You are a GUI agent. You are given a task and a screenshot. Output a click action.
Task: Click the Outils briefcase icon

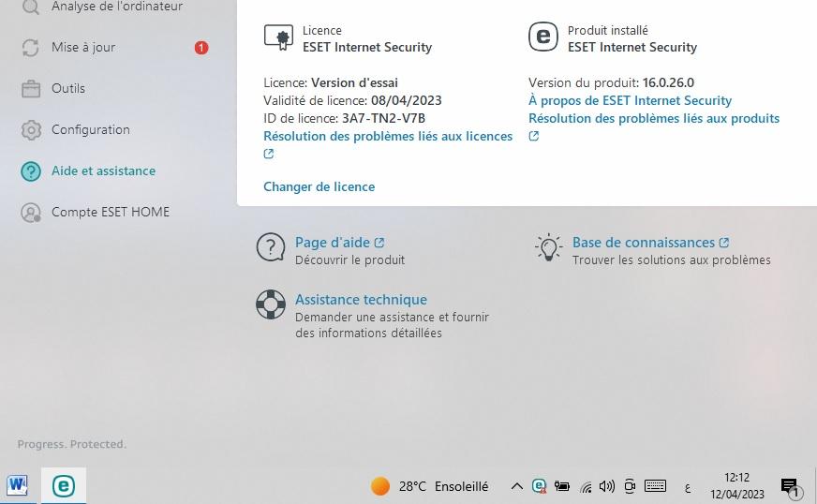[31, 89]
